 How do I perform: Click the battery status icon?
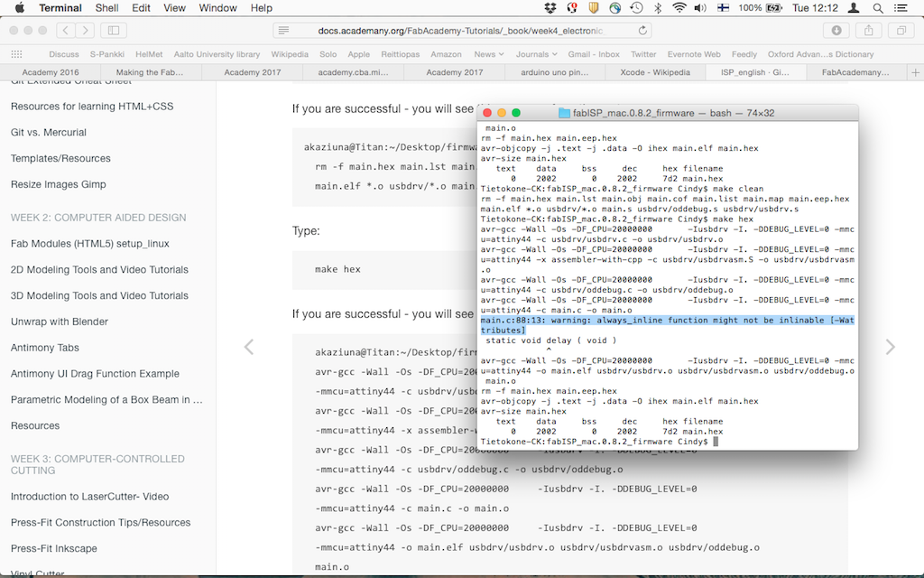(x=773, y=7)
